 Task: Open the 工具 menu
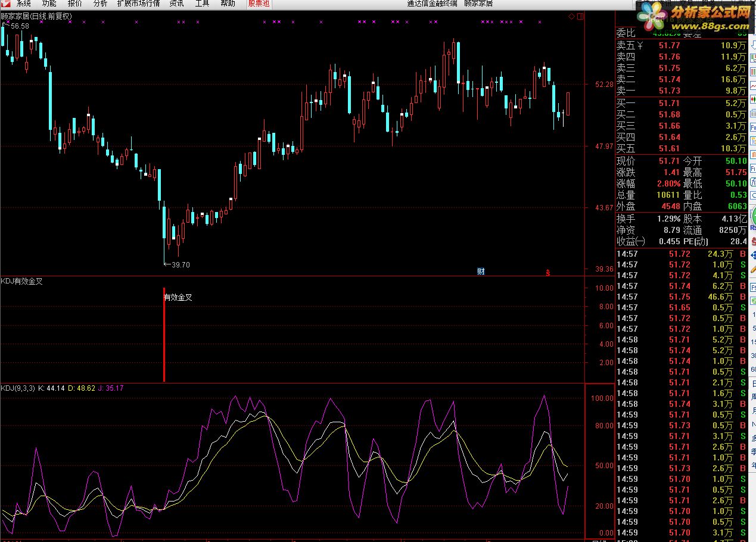[203, 4]
